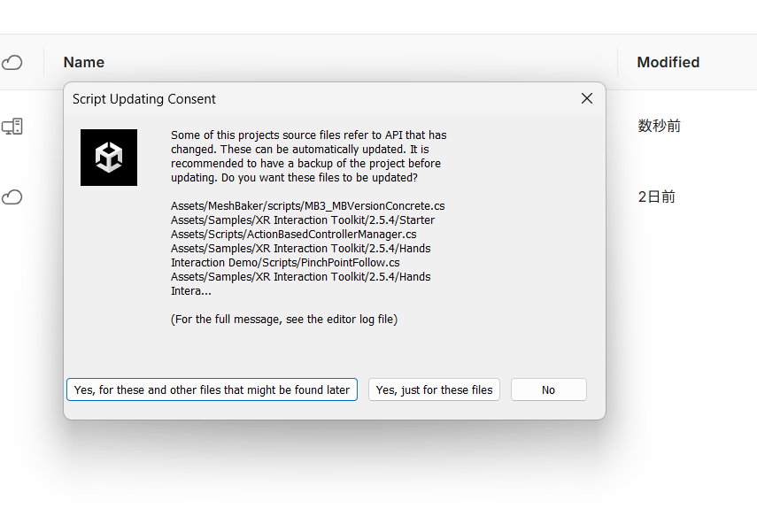Close the Script Updating Consent dialog
This screenshot has width=757, height=532.
pyautogui.click(x=587, y=98)
